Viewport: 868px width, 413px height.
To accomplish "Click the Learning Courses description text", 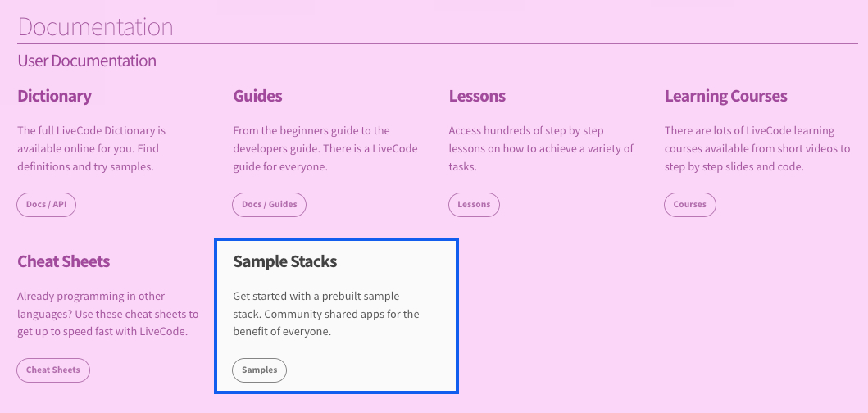I will 757,148.
